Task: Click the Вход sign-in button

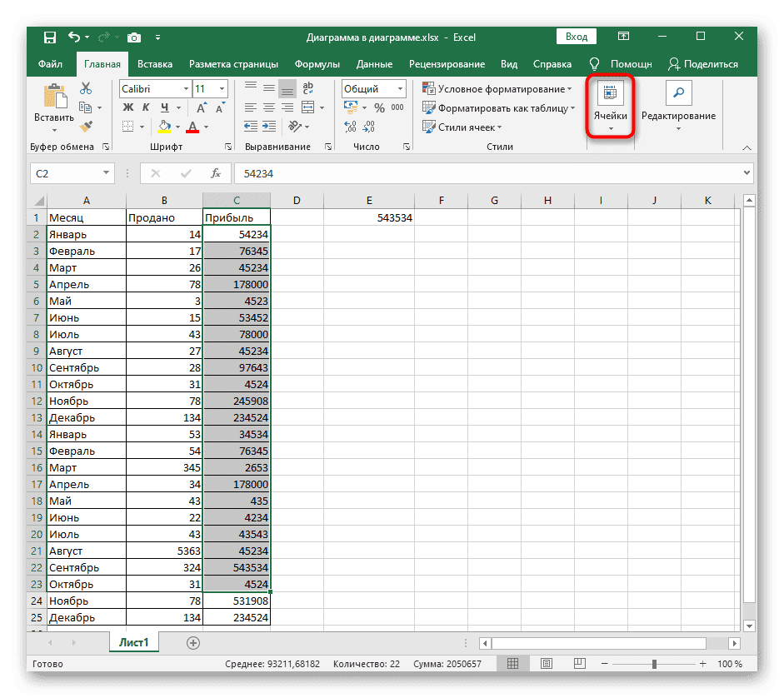Action: point(577,37)
